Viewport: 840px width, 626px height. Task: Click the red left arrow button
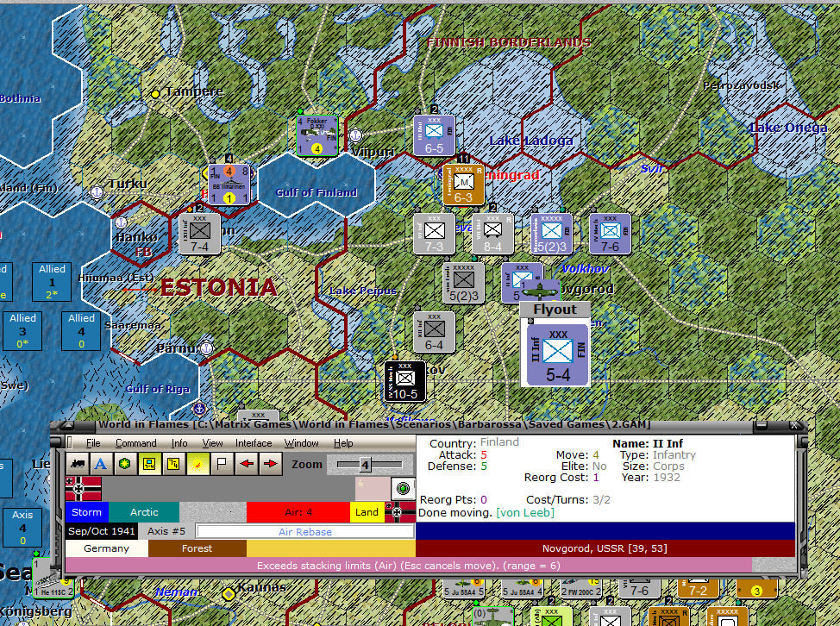247,464
